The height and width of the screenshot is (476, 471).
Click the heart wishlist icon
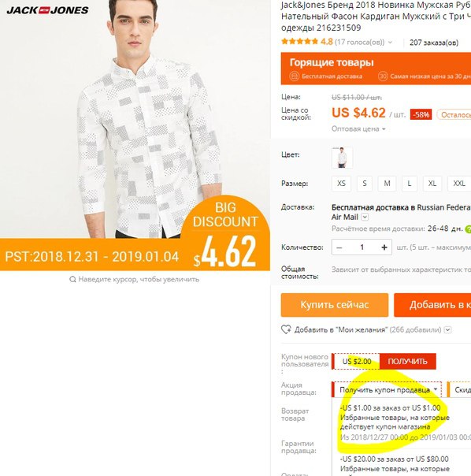(x=286, y=329)
